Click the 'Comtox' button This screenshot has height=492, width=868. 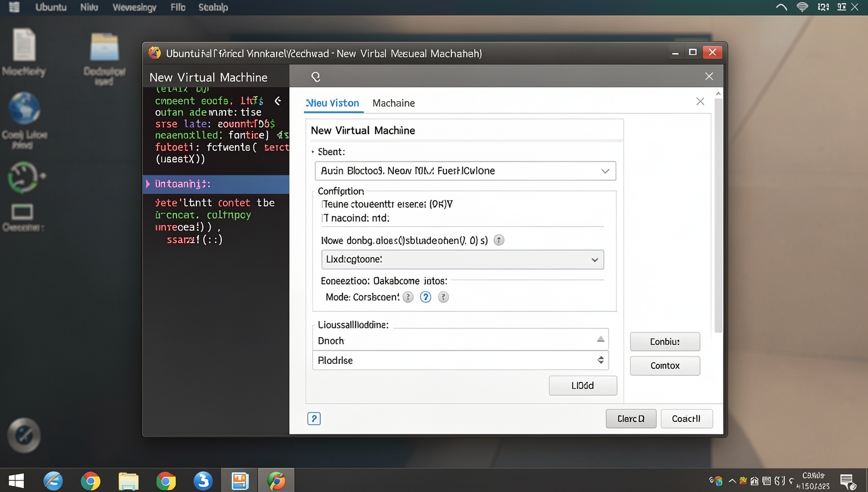pyautogui.click(x=665, y=365)
